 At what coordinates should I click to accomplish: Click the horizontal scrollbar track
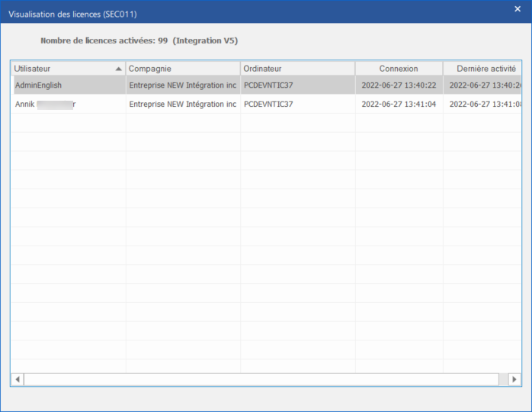259,379
